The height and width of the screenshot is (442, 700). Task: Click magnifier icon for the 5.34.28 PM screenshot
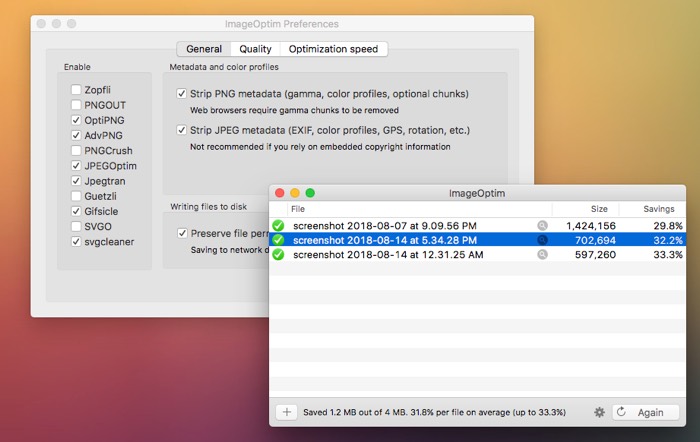[542, 240]
